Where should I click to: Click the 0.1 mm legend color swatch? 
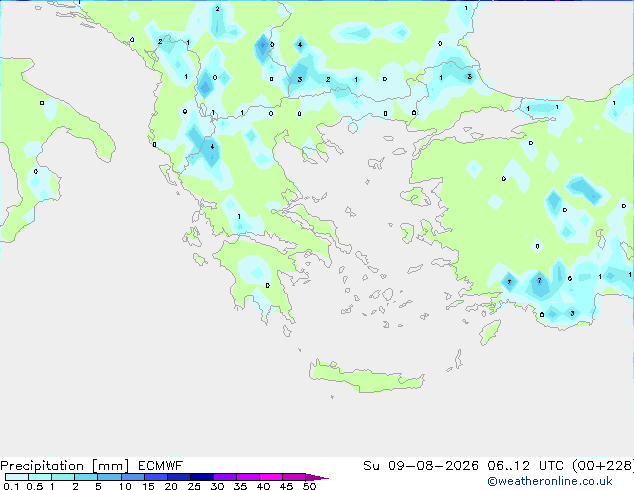[x=17, y=477]
